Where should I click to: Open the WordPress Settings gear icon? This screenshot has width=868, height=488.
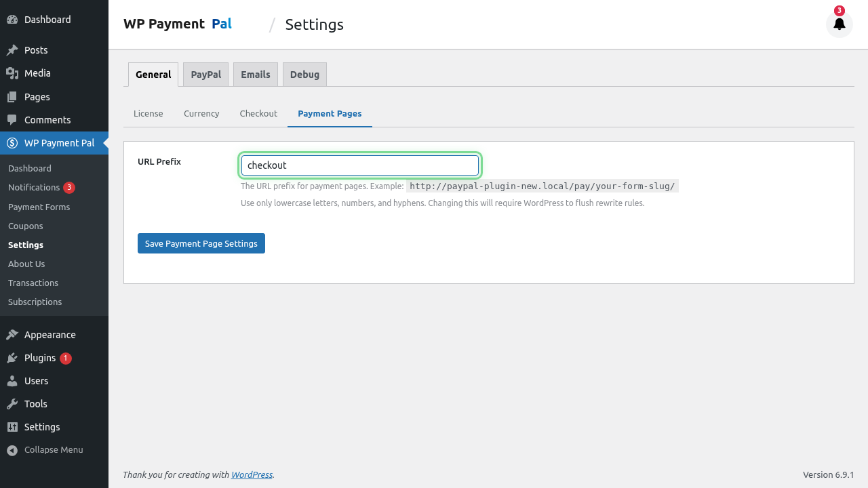tap(12, 426)
